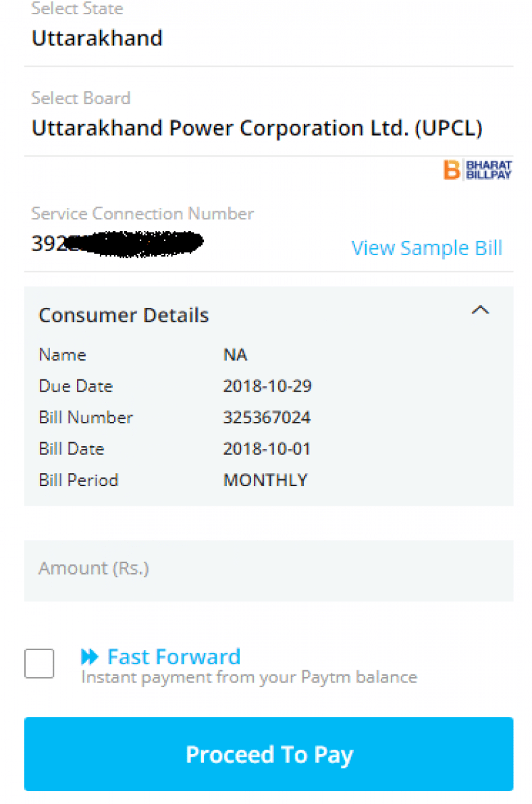Image resolution: width=532 pixels, height=804 pixels.
Task: Click the Fast Forward double-arrow icon
Action: tap(90, 655)
